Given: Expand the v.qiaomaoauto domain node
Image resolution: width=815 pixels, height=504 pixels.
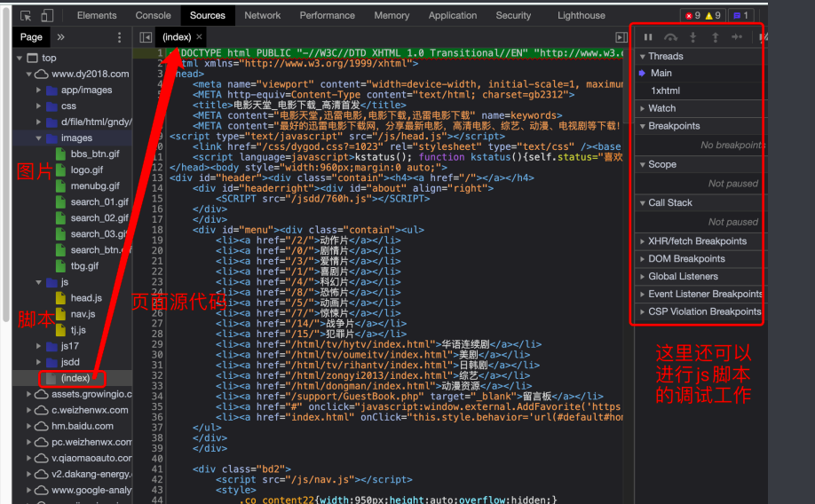Looking at the screenshot, I should 29,459.
